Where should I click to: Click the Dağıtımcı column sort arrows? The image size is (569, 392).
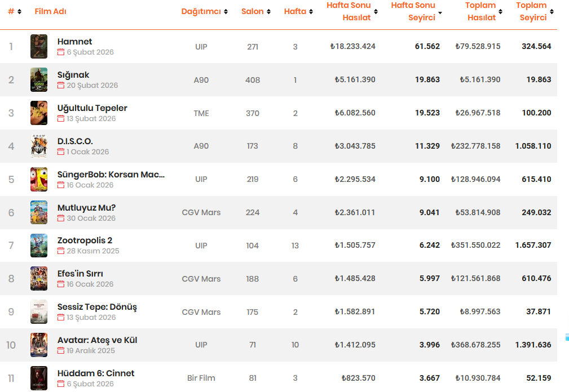coord(226,12)
